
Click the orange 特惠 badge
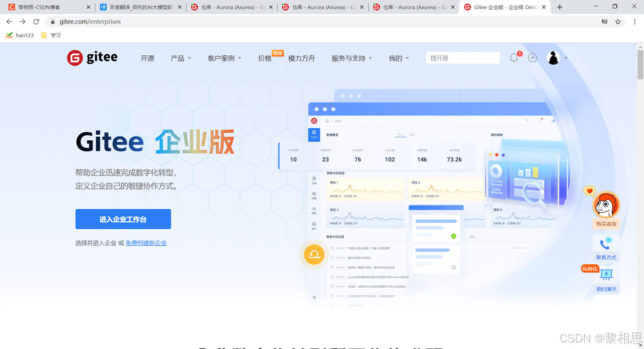[278, 53]
